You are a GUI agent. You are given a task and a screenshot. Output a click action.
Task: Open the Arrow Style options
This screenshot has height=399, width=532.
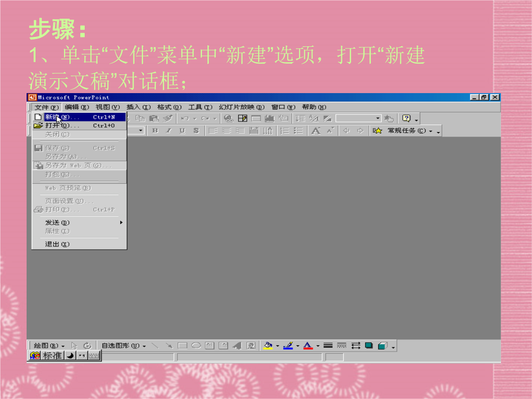356,346
